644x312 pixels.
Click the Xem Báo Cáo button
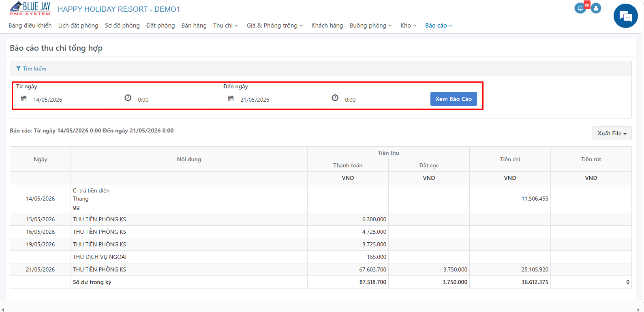(x=454, y=99)
